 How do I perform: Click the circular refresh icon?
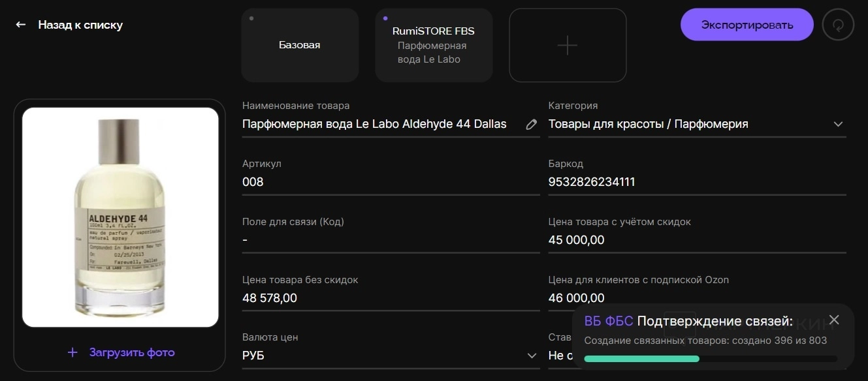(x=838, y=25)
